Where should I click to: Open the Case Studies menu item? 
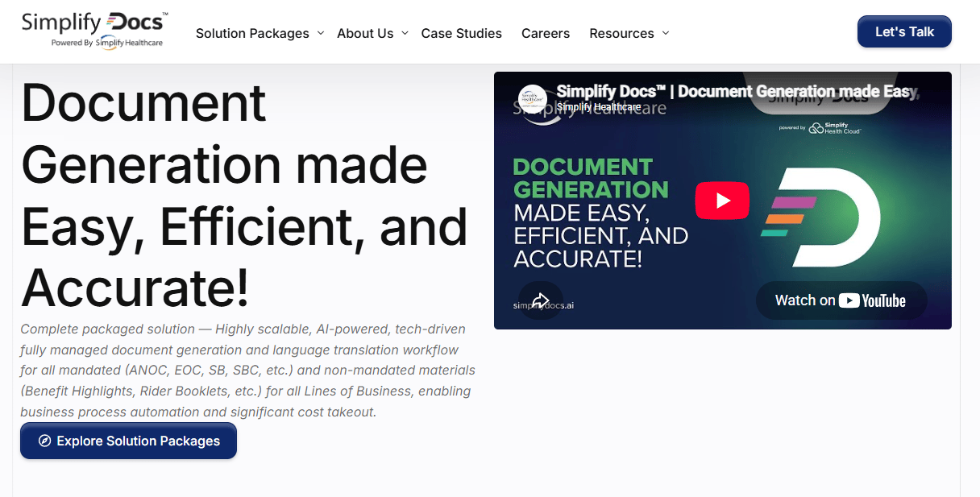tap(462, 33)
